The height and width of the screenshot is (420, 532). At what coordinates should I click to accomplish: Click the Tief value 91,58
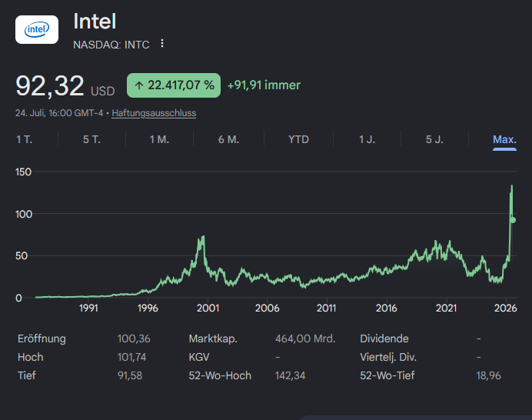coord(130,375)
